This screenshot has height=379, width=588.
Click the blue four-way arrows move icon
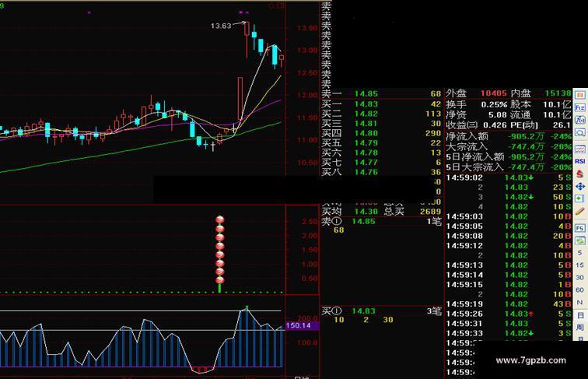click(579, 186)
